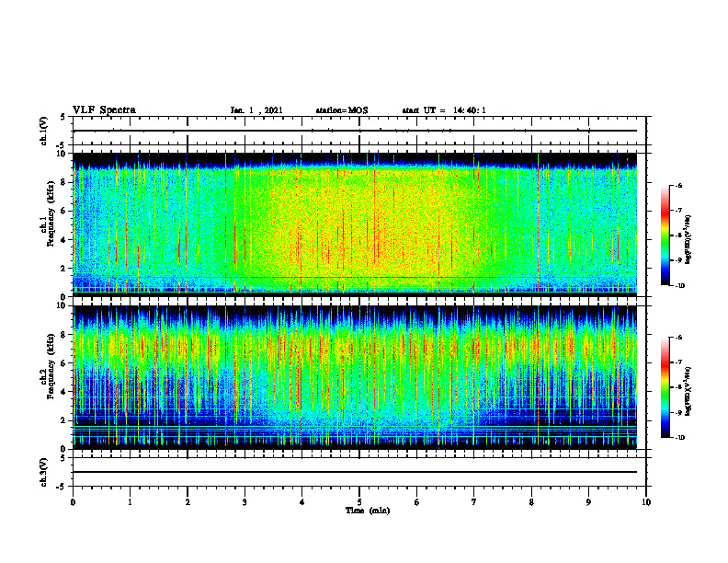Click the "-10" tick on ch.2 color bar

[679, 438]
